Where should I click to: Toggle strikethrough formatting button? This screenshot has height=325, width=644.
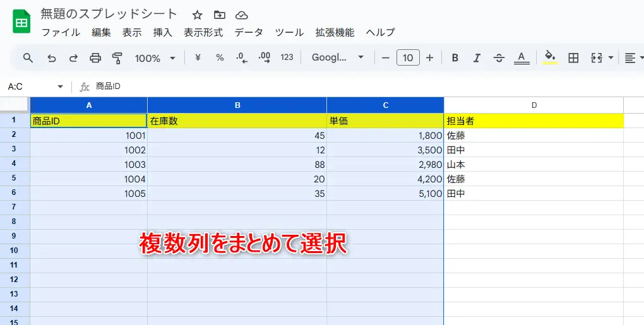499,58
